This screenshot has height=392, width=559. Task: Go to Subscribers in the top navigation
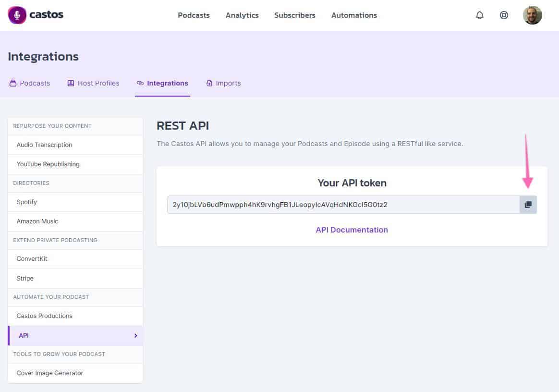click(294, 15)
